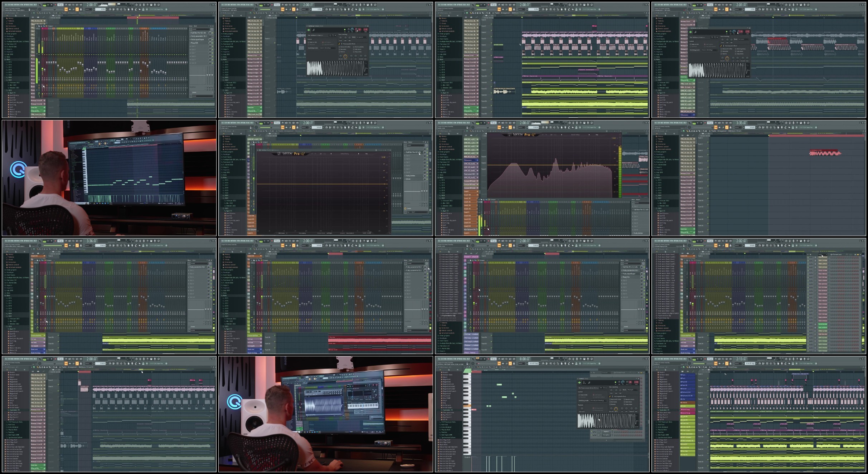Click the highlighted orange key on the piano roll keyboard
868x474 pixels.
click(467, 406)
